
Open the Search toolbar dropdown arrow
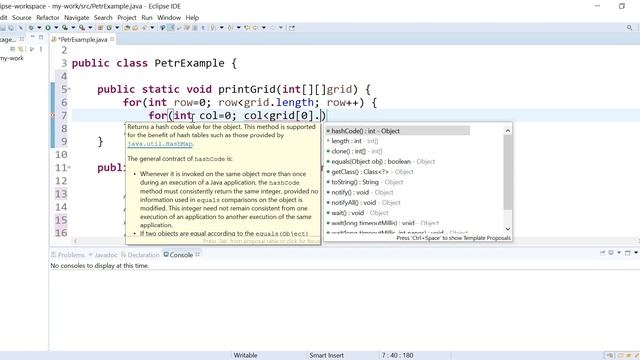click(x=152, y=28)
